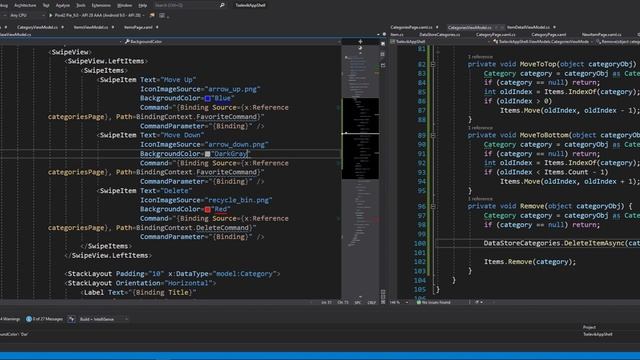Click the reference link above MoveToTop
Screen dimensions: 640x360
[x=480, y=57]
